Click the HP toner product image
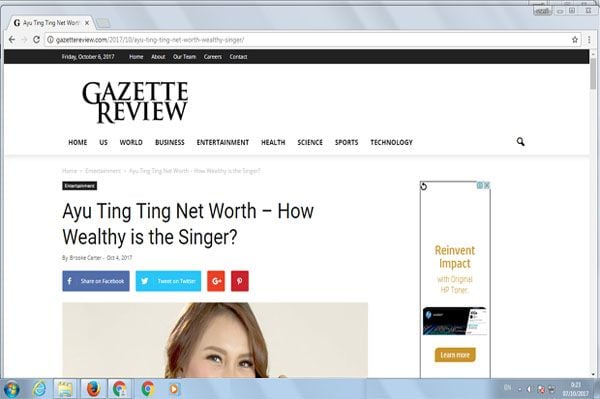 (x=455, y=321)
